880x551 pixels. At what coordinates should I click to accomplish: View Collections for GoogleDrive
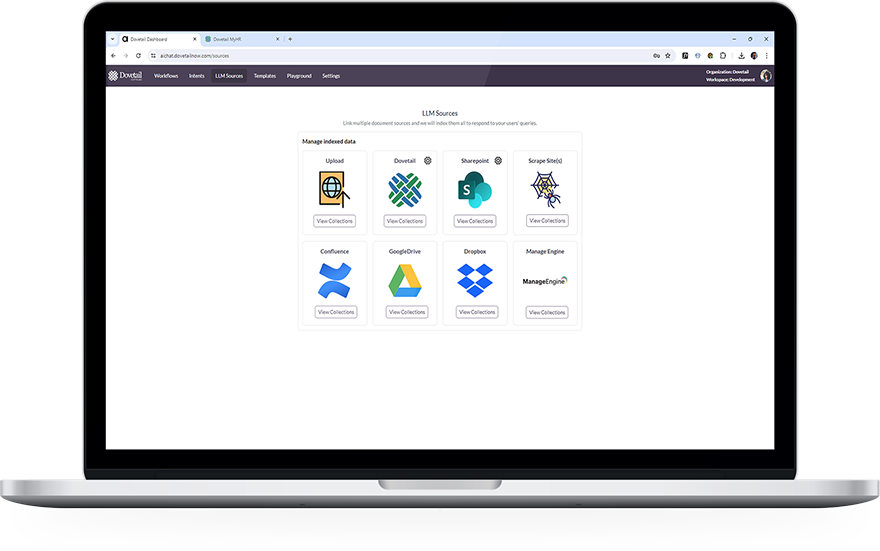tap(407, 312)
